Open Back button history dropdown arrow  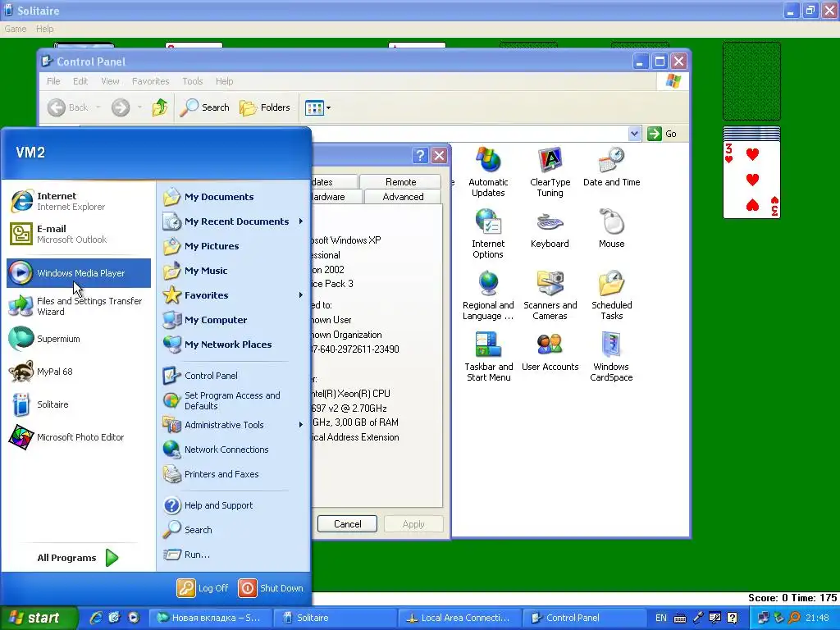tap(98, 107)
